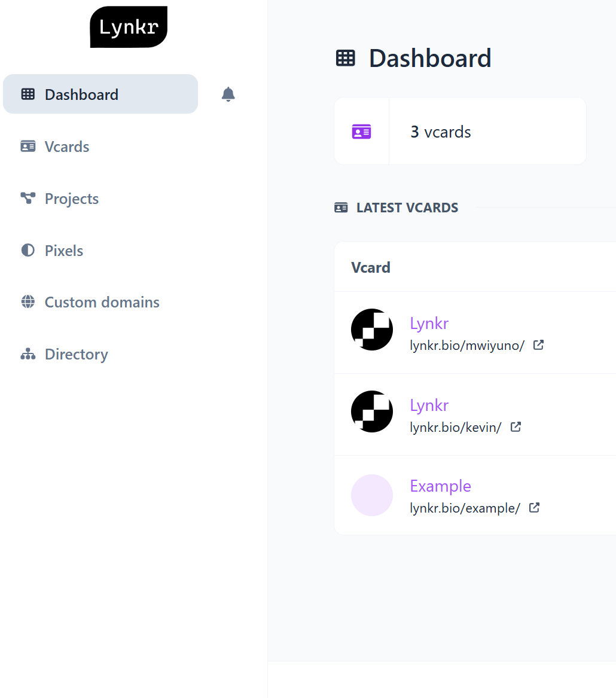Select Dashboard in the sidebar
The image size is (616, 698).
[100, 94]
